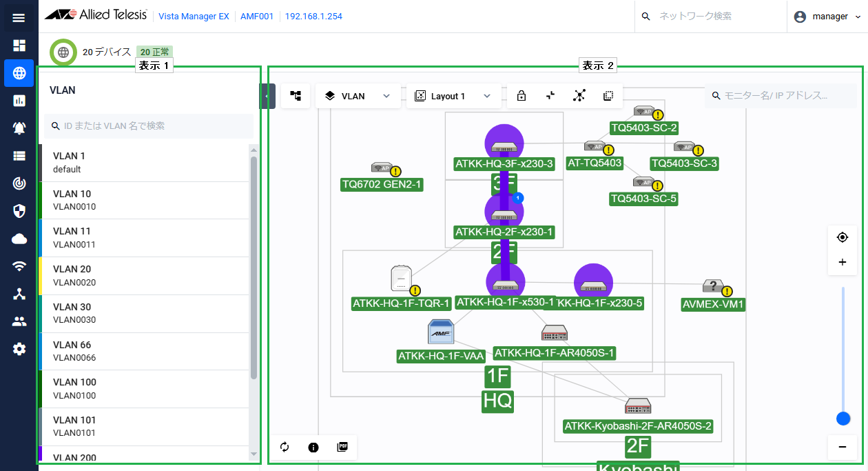The image size is (868, 471).
Task: Zoom out the map with minus button
Action: click(842, 448)
